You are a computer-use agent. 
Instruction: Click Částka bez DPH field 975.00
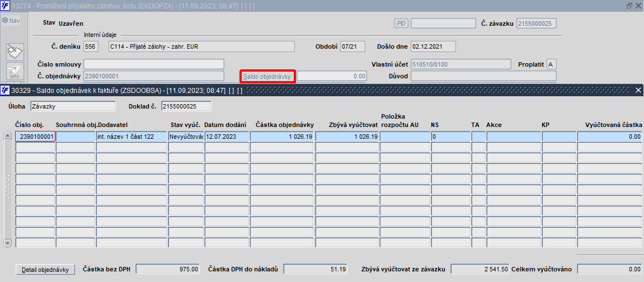pyautogui.click(x=167, y=269)
